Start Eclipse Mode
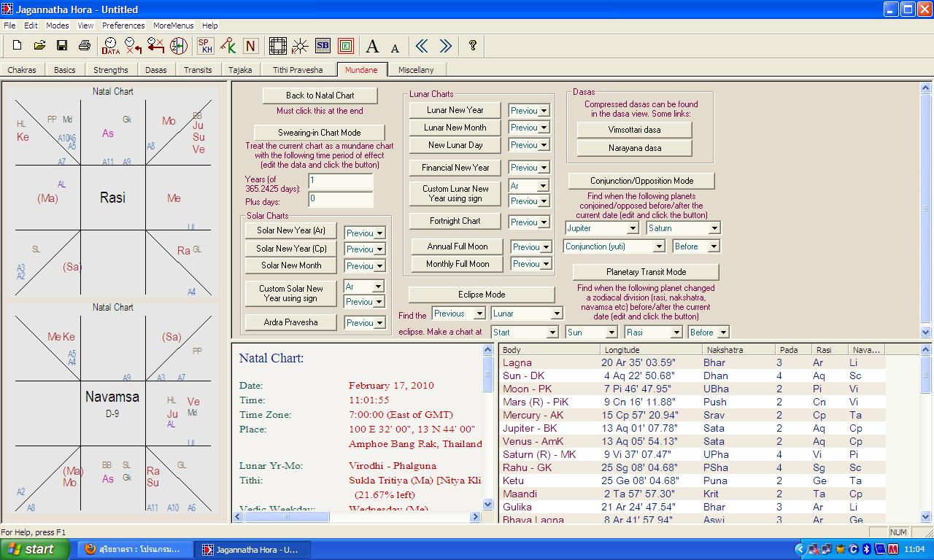Viewport: 934px width, 560px height. point(482,295)
